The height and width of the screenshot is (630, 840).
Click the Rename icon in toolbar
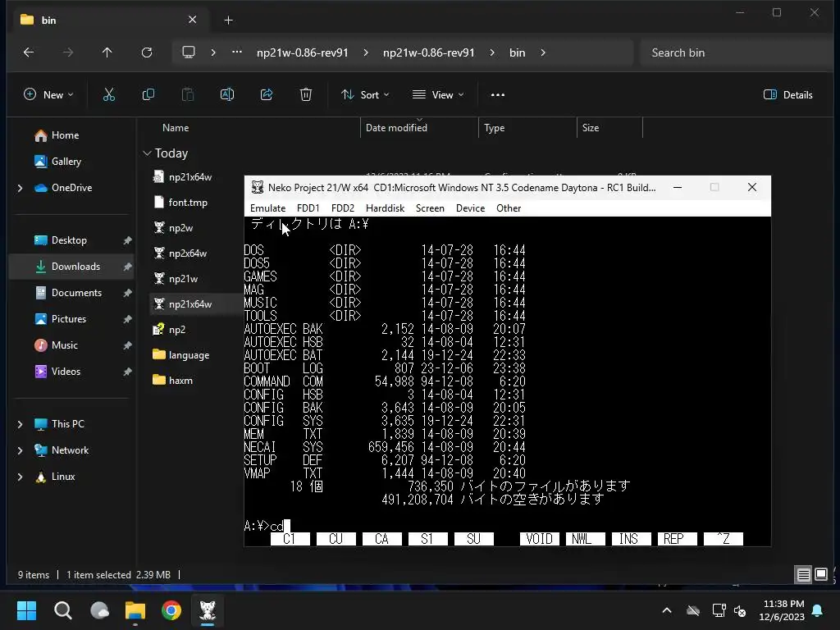click(x=227, y=95)
